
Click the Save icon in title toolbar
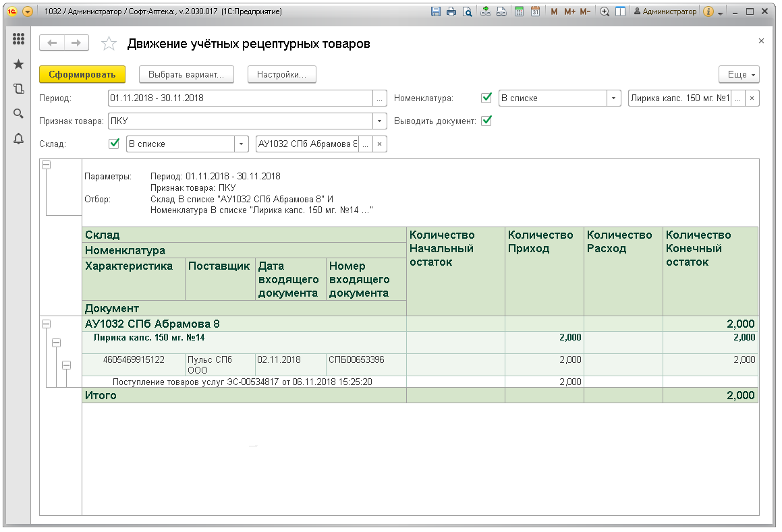coord(435,12)
